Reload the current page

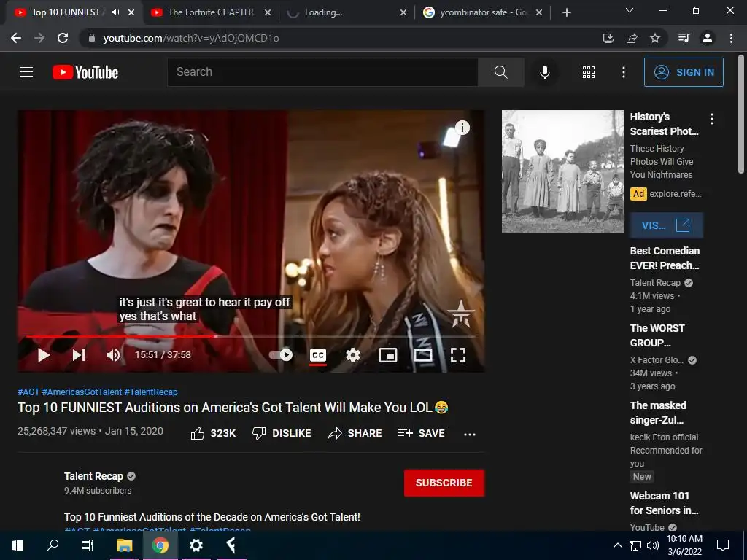(63, 38)
